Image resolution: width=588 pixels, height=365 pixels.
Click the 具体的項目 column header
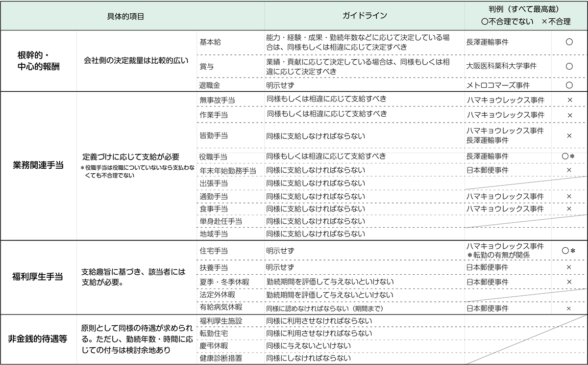(x=125, y=16)
